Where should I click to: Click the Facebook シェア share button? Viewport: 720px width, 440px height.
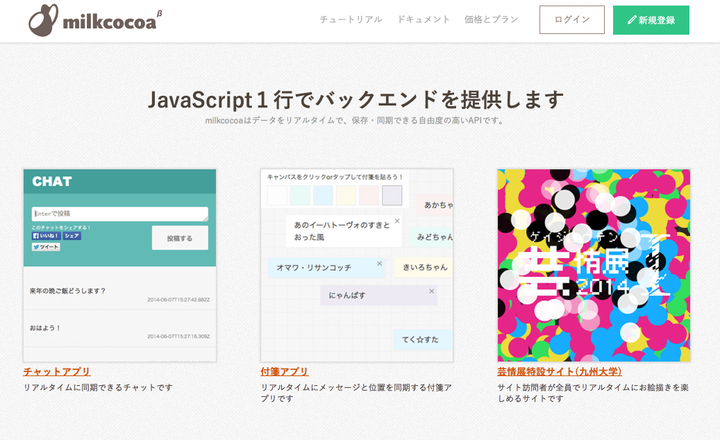point(72,236)
